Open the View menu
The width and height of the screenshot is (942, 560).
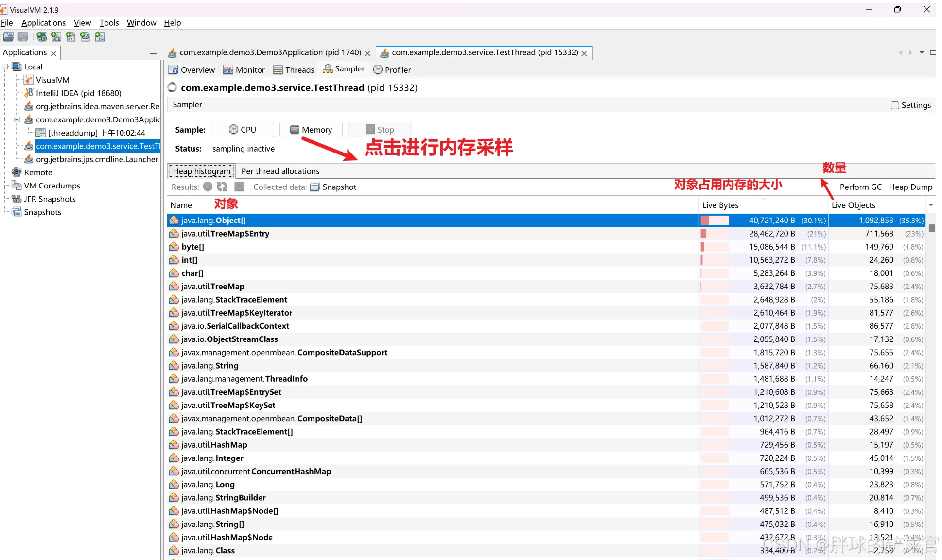tap(82, 23)
